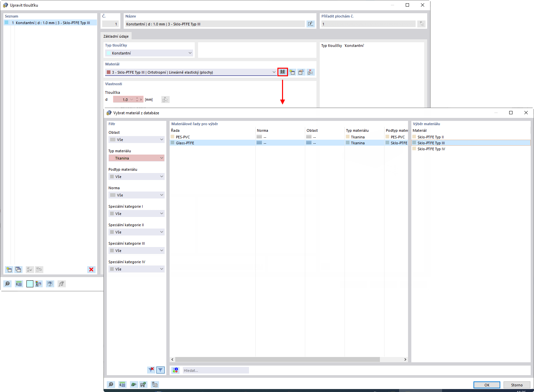Select the PES-PVC material series row
Screen dimensions: 534x392
tap(289, 137)
